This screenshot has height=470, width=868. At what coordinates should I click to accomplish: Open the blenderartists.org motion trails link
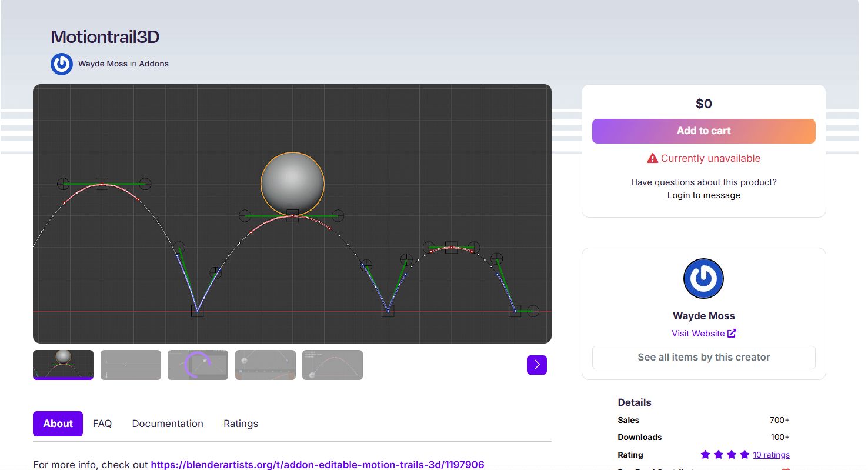point(318,465)
